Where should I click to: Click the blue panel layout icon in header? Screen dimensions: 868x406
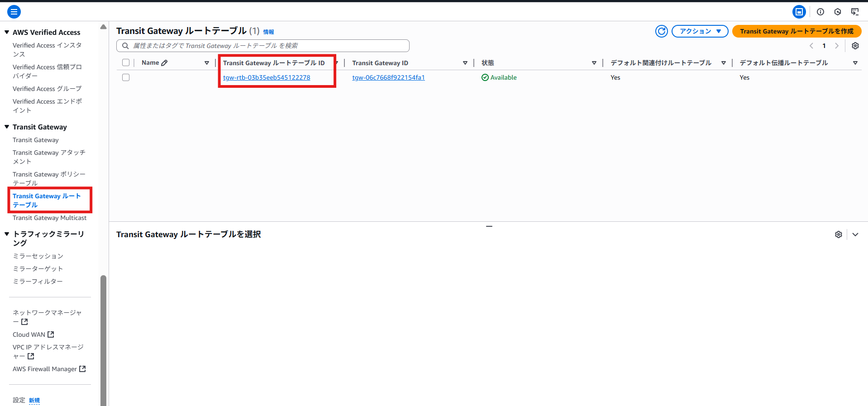click(799, 12)
